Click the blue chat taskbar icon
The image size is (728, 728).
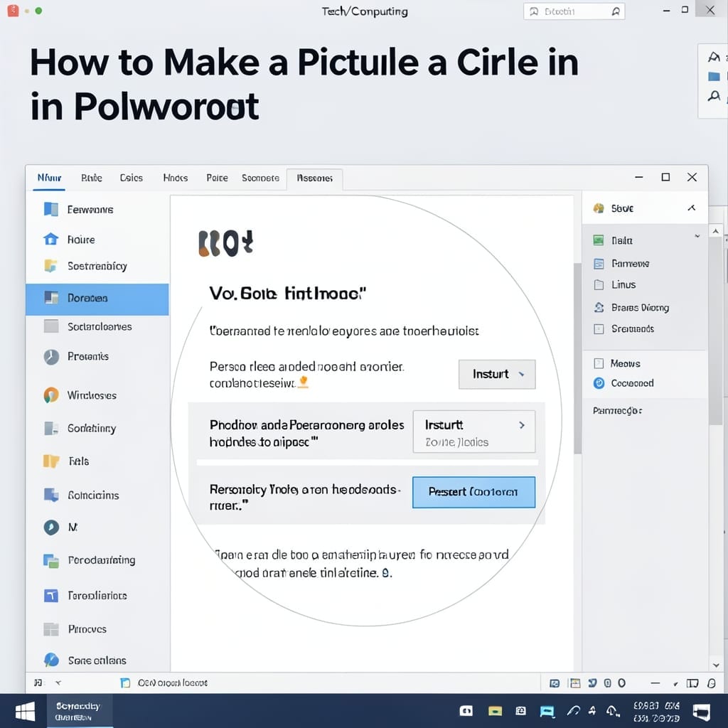click(x=547, y=711)
